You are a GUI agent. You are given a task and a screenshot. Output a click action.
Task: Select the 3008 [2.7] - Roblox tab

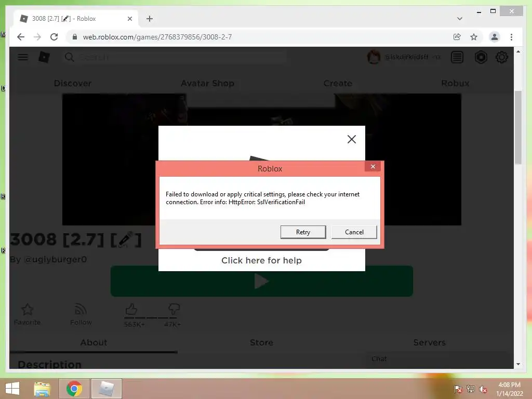[x=76, y=19]
